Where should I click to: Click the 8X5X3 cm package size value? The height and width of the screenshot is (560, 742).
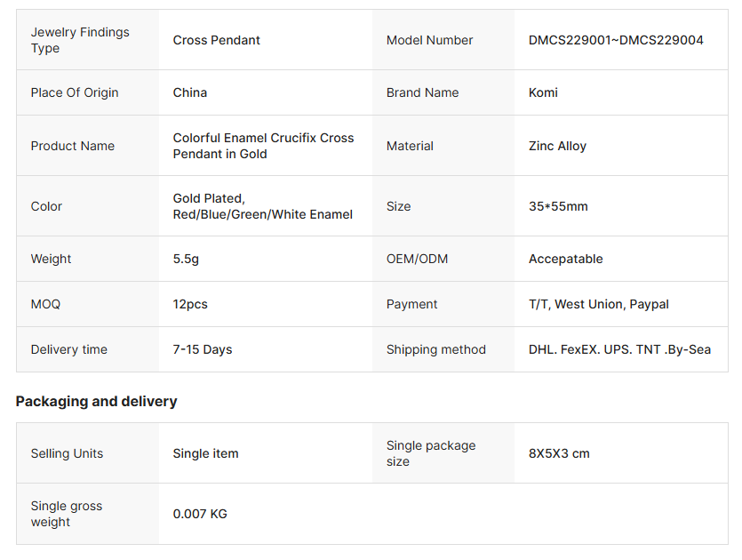point(559,453)
